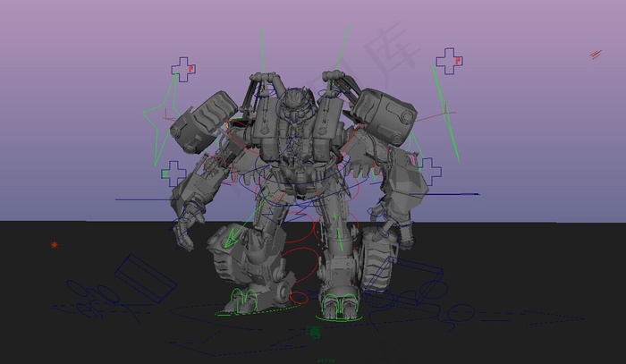The width and height of the screenshot is (626, 364).
Task: Click the red double-slash mark in the sky
Action: click(x=596, y=55)
